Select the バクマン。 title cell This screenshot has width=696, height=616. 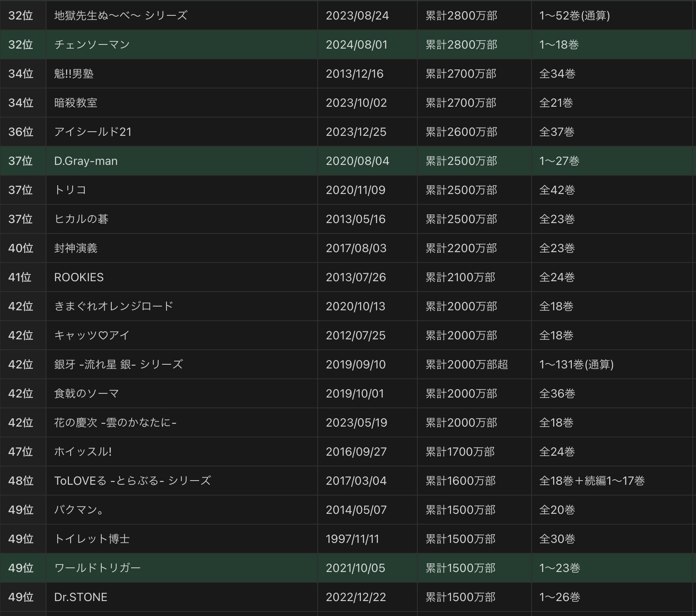(x=79, y=510)
